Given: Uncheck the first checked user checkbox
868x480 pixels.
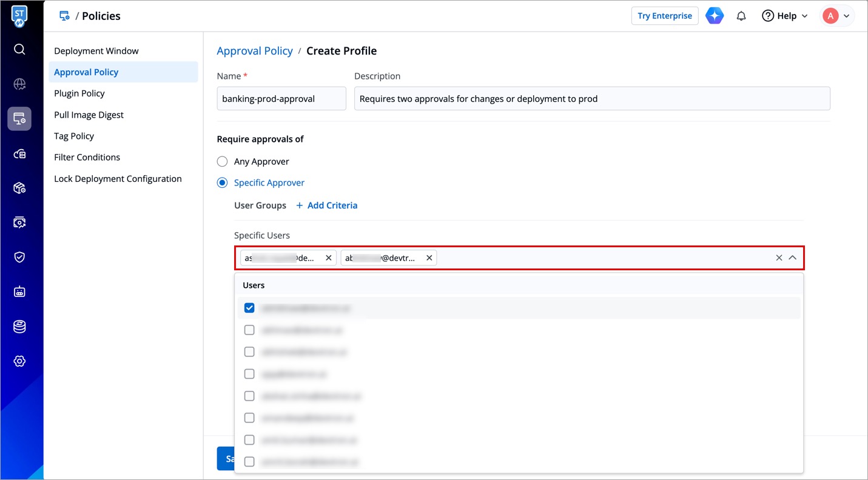Looking at the screenshot, I should (249, 308).
